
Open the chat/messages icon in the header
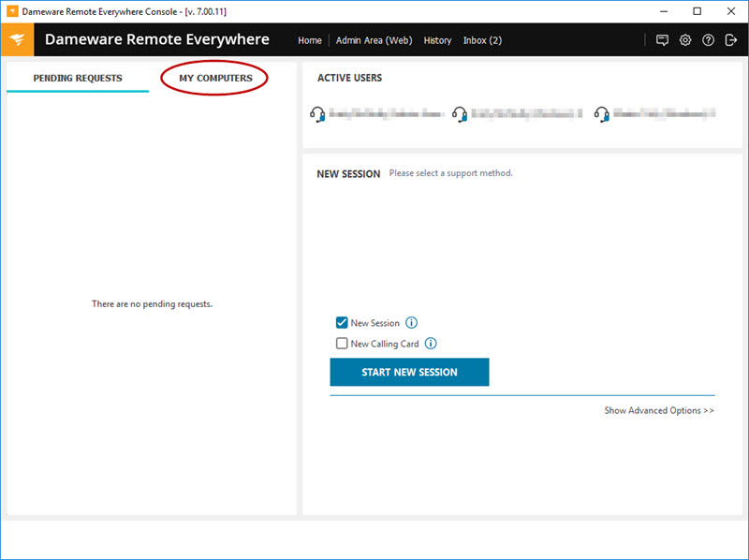[663, 40]
